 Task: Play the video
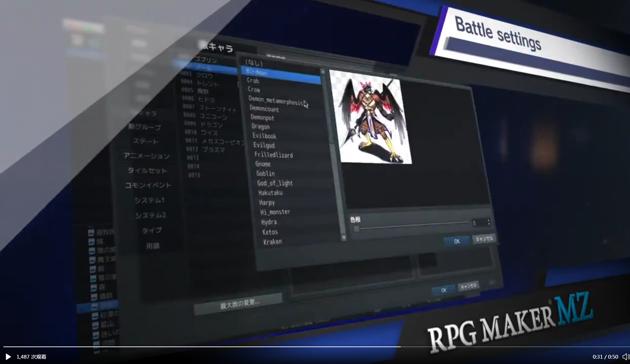[8, 357]
